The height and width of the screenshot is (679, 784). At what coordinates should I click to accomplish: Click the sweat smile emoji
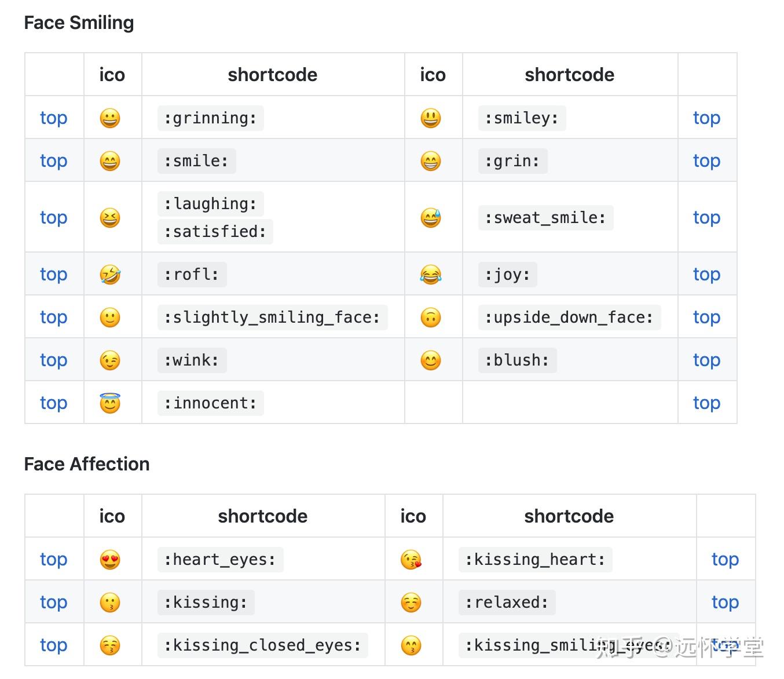[430, 218]
